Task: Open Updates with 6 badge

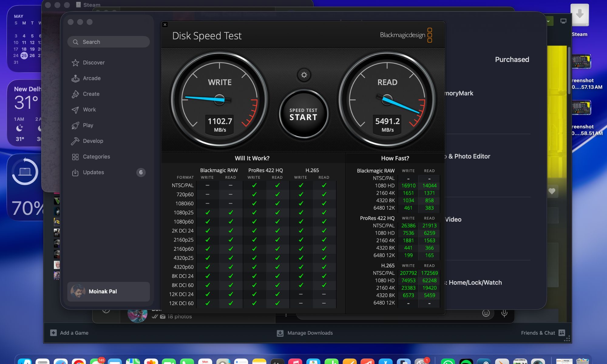Action: coord(109,172)
